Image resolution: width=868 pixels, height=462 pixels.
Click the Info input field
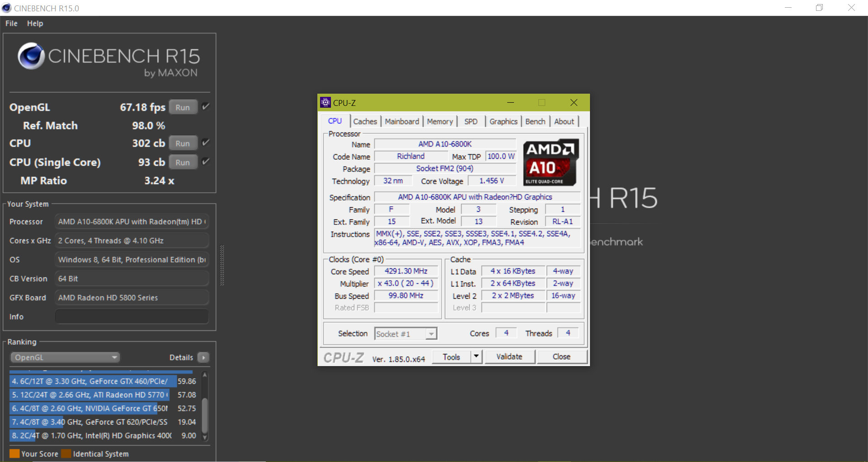[132, 317]
